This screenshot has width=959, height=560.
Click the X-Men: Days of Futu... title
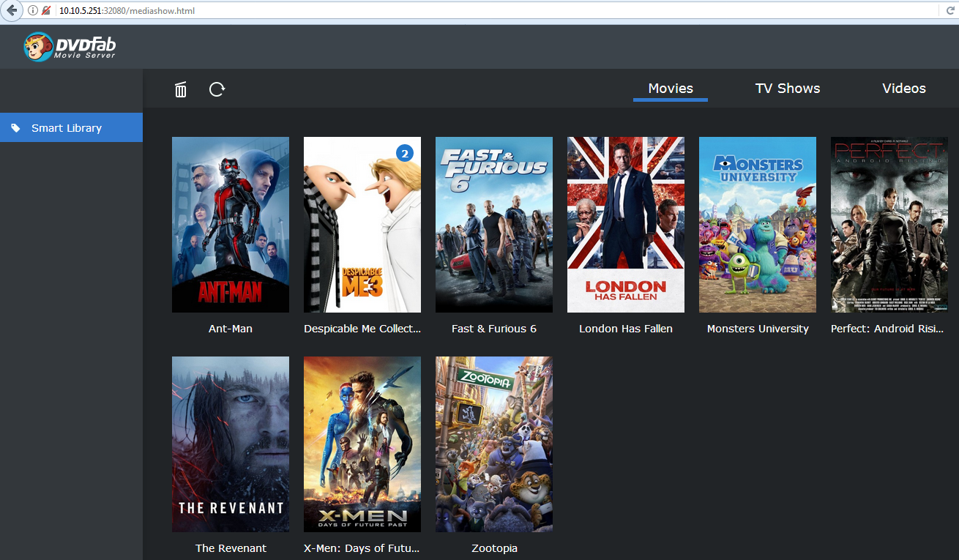click(x=362, y=548)
